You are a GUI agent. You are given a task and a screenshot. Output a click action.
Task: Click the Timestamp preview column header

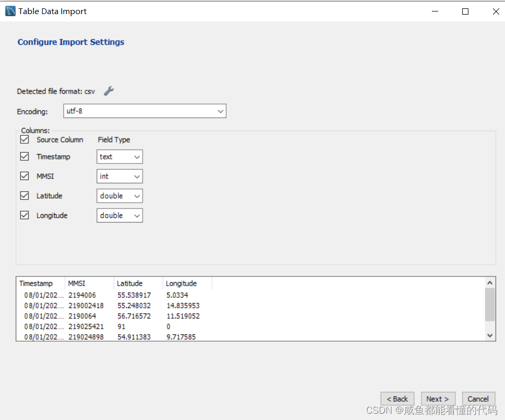coord(40,284)
